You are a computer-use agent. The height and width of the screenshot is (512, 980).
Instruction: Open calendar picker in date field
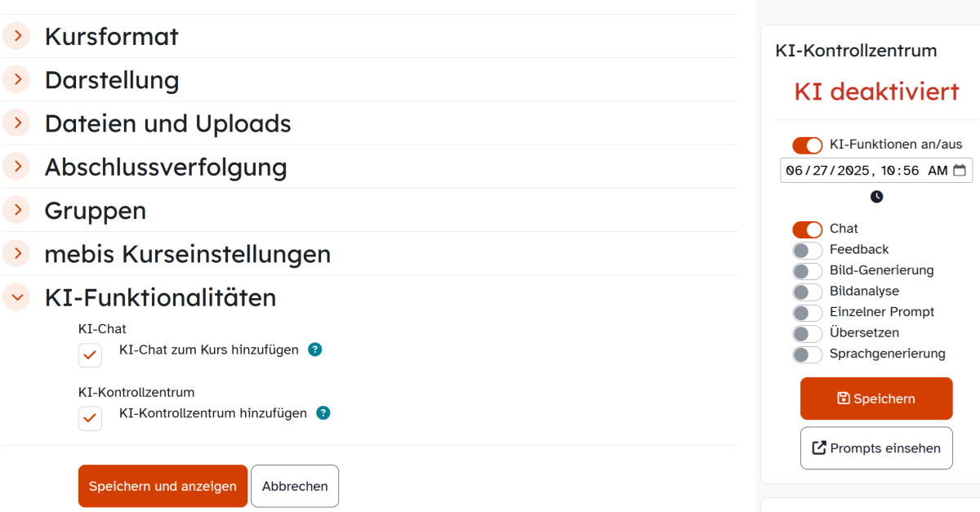point(960,171)
